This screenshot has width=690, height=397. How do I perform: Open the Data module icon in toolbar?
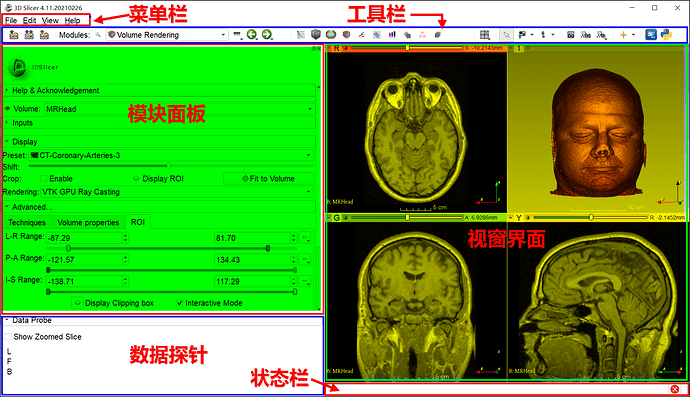(x=301, y=35)
